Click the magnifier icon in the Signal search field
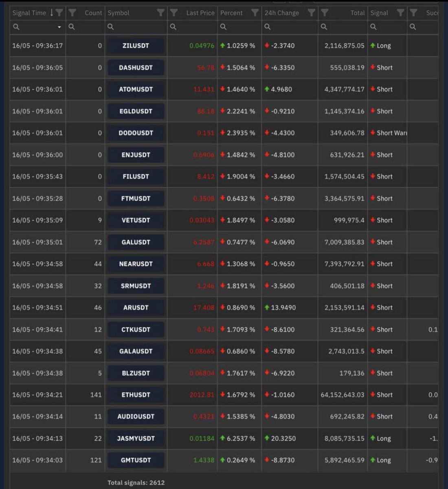Image resolution: width=448 pixels, height=489 pixels. 373,27
